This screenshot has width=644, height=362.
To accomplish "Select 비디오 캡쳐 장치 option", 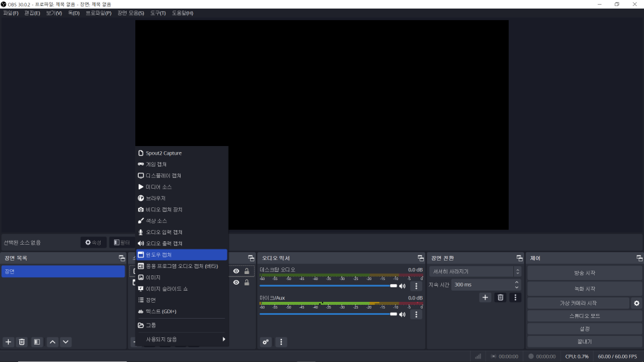I will 181,209.
